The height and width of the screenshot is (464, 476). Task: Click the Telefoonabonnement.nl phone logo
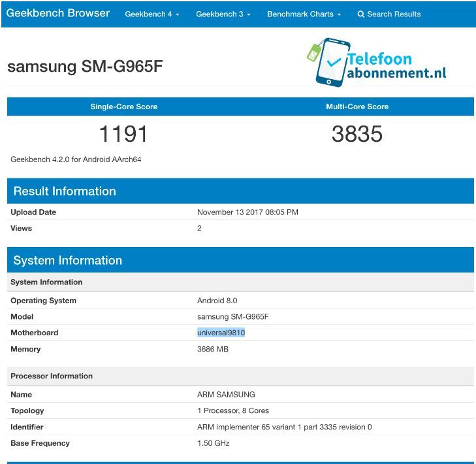(x=377, y=62)
